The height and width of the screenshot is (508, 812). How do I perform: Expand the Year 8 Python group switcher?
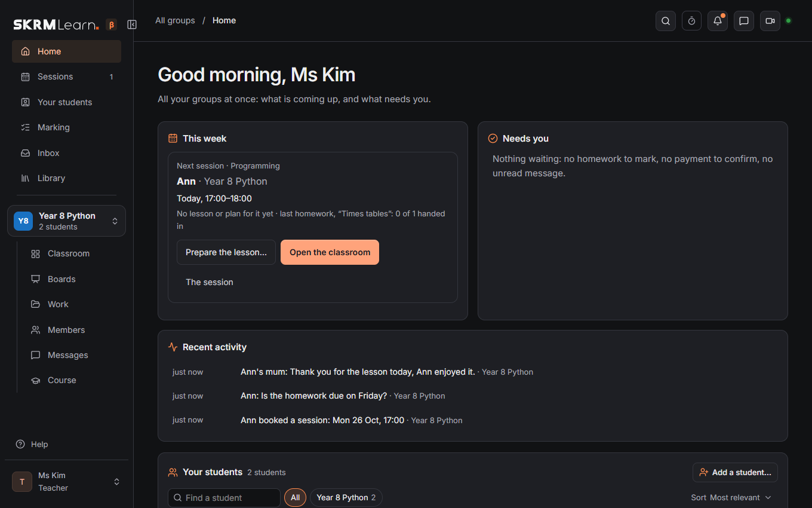coord(66,221)
